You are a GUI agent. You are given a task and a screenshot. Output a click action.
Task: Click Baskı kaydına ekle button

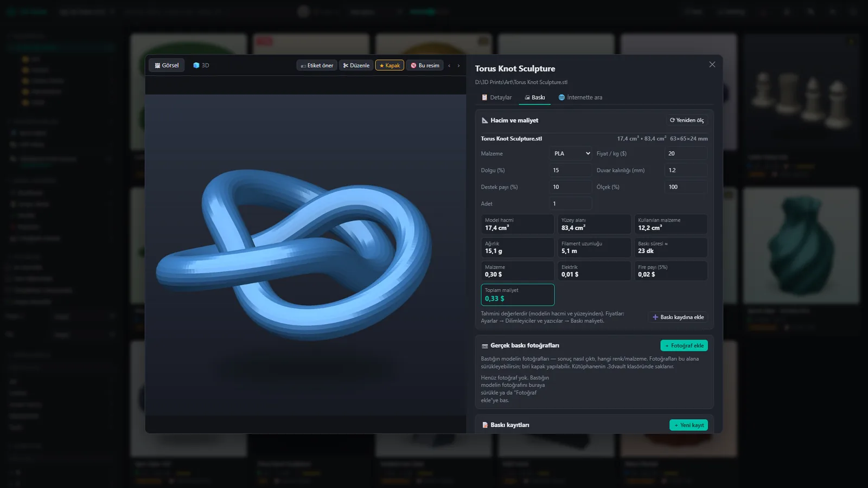(678, 317)
